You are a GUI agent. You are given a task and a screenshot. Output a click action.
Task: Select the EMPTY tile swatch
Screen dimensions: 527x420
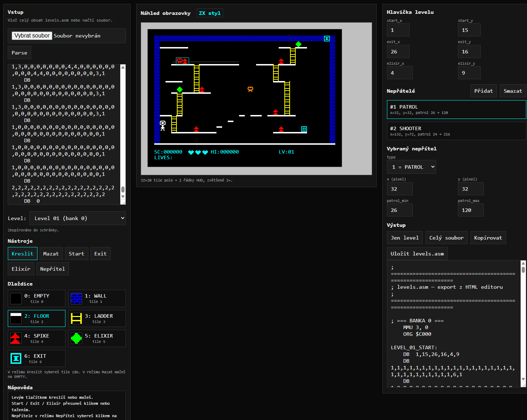point(16,299)
